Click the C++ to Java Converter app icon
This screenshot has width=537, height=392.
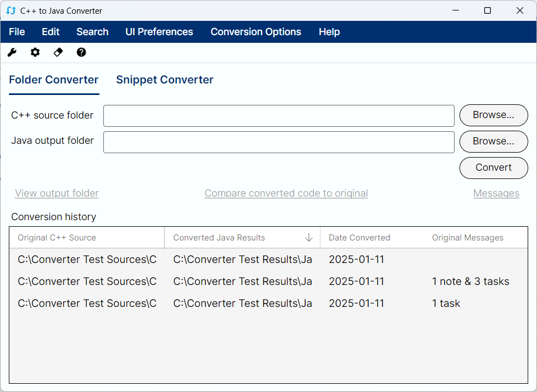point(11,10)
